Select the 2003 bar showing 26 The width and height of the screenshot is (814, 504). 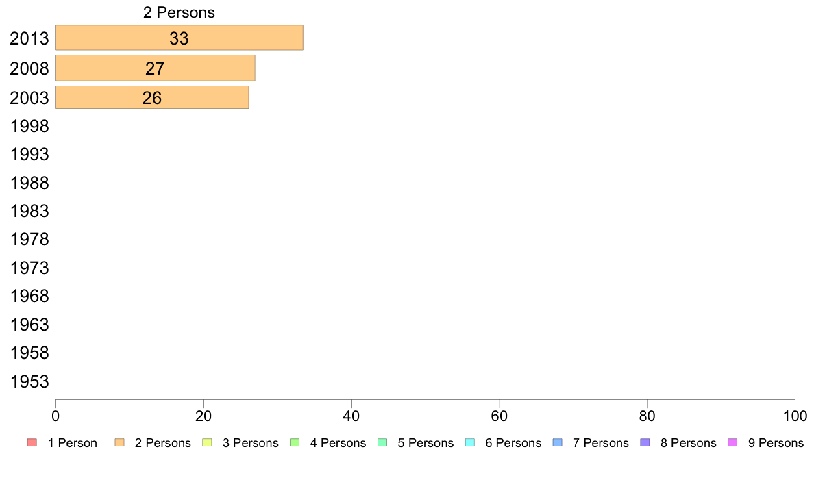tap(152, 98)
